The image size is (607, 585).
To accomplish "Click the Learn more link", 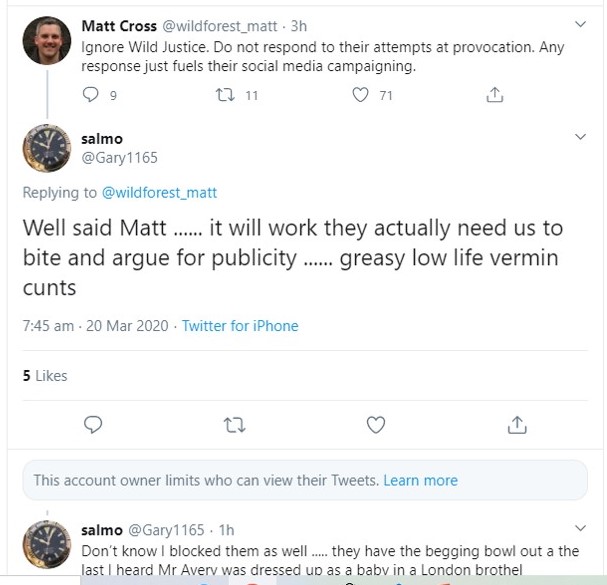I will 420,481.
